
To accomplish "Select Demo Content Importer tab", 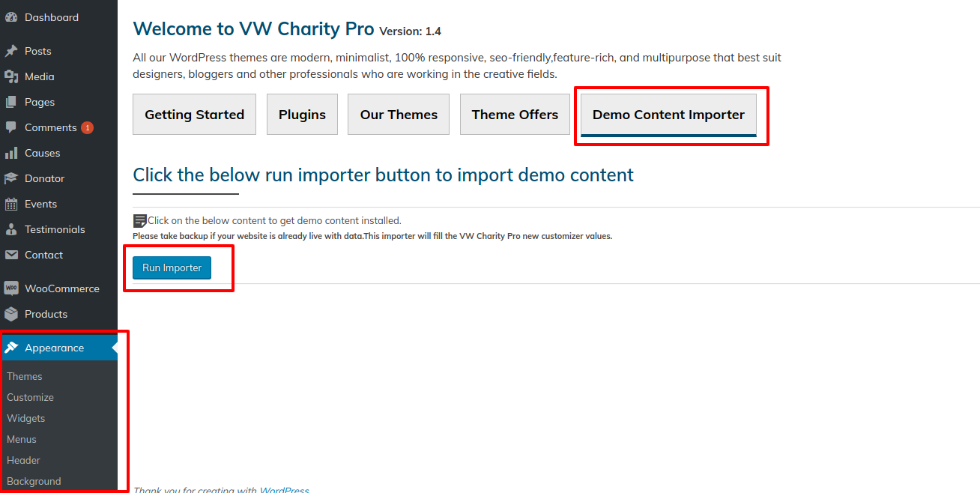I will [668, 115].
